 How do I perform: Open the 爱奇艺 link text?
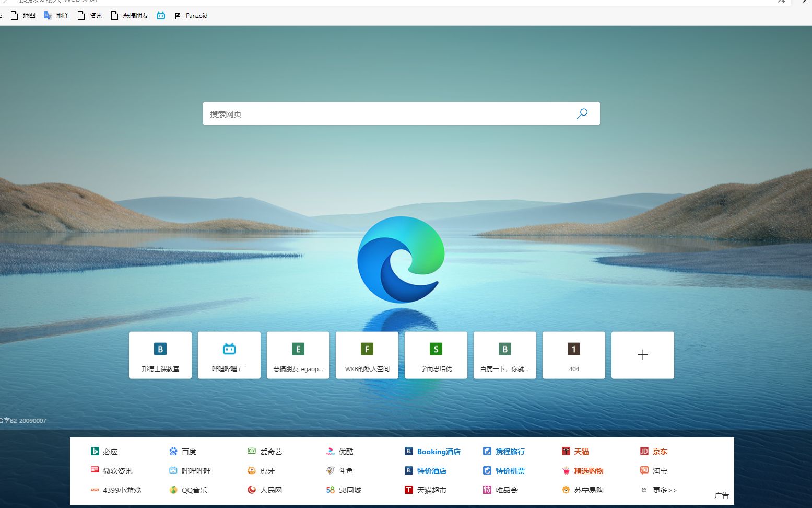click(271, 452)
